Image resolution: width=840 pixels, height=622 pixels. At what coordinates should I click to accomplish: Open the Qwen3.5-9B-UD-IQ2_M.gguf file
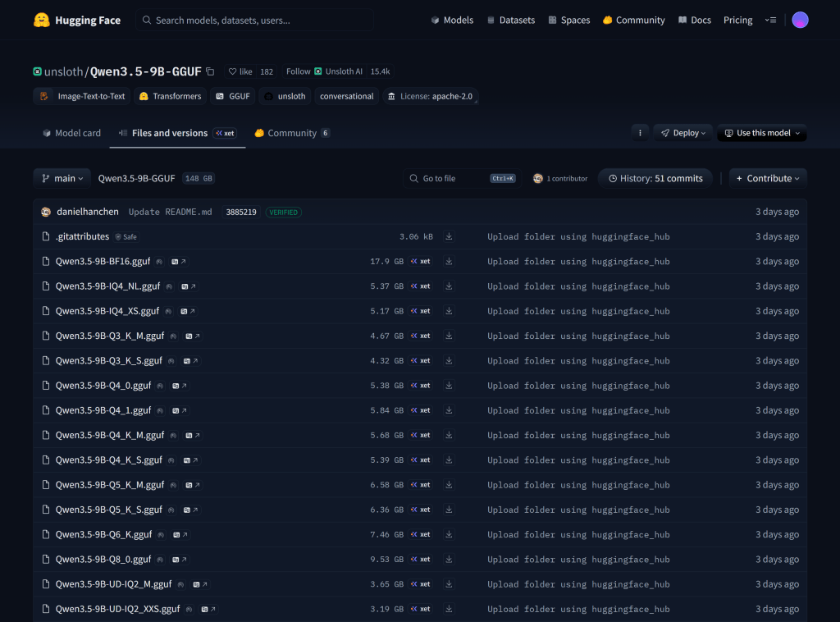point(113,584)
